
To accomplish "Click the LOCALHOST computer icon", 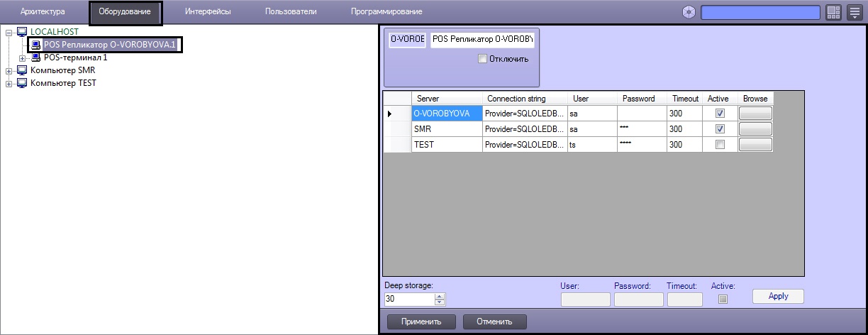I will pyautogui.click(x=21, y=32).
